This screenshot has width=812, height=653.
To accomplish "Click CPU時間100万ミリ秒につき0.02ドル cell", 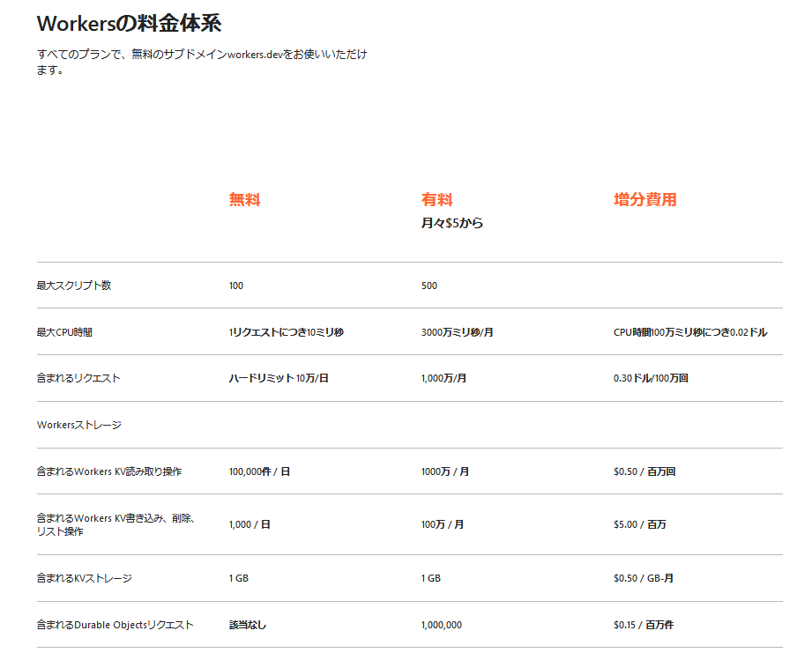I will (x=690, y=332).
